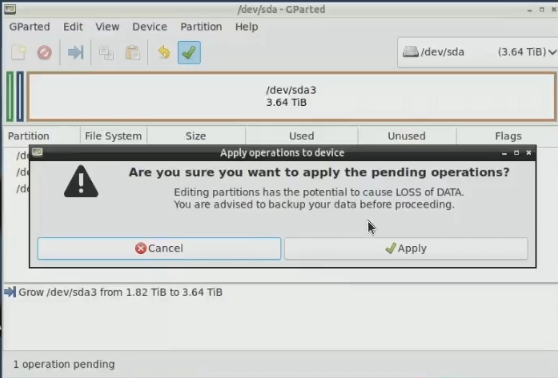Maximize the Apply operations to device dialog
Image resolution: width=558 pixels, height=378 pixels.
(516, 153)
